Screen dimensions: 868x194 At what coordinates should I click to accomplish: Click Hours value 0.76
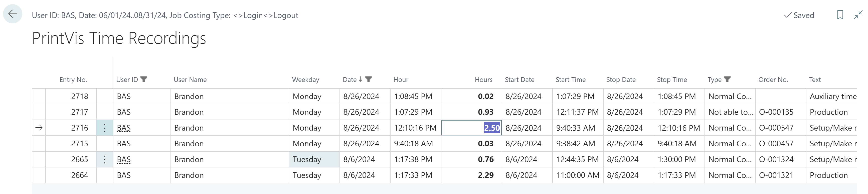485,159
